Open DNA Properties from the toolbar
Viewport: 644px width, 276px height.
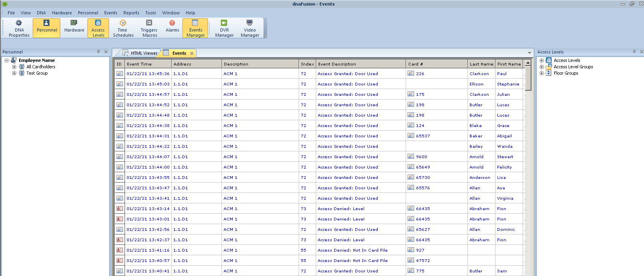19,28
